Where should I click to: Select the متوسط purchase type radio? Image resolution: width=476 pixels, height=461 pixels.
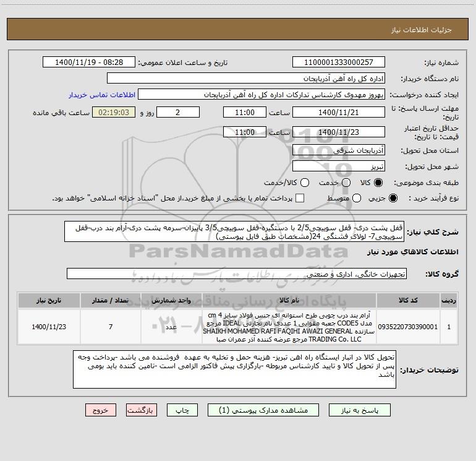click(357, 198)
